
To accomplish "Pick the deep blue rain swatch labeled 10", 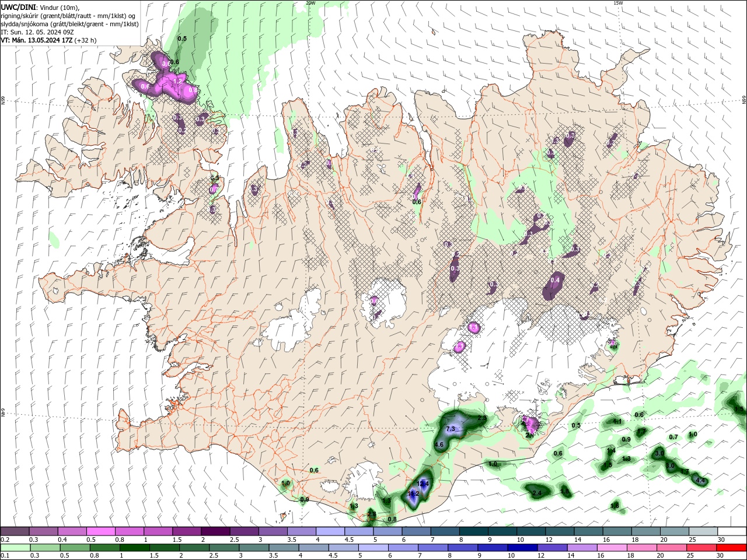I will point(522,548).
